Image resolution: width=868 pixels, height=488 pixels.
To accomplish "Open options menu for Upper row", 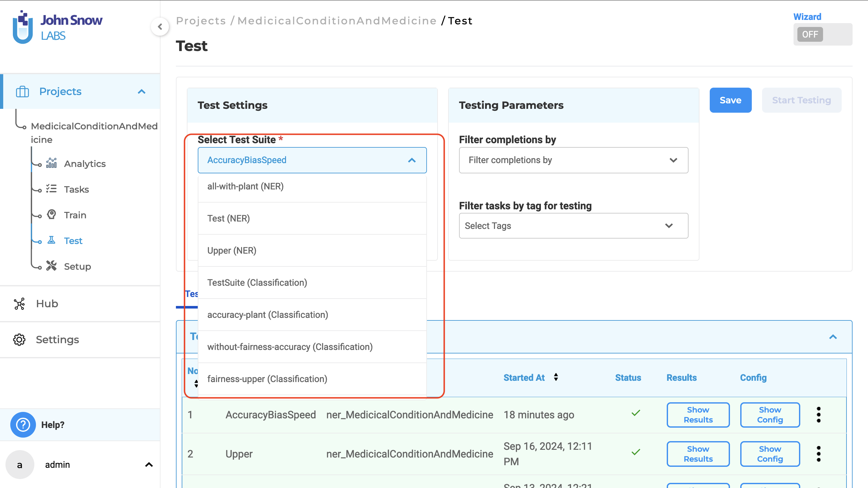I will (819, 454).
